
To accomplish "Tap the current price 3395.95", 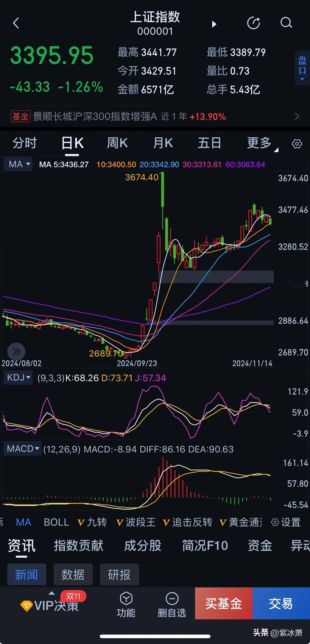I will click(52, 55).
